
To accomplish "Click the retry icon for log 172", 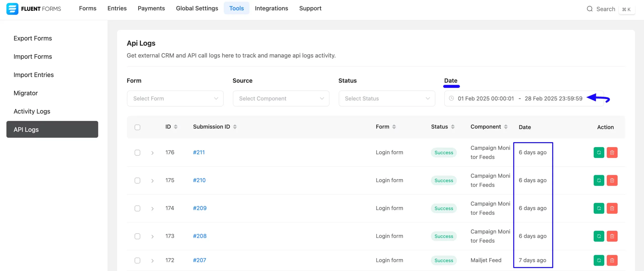I will [599, 260].
